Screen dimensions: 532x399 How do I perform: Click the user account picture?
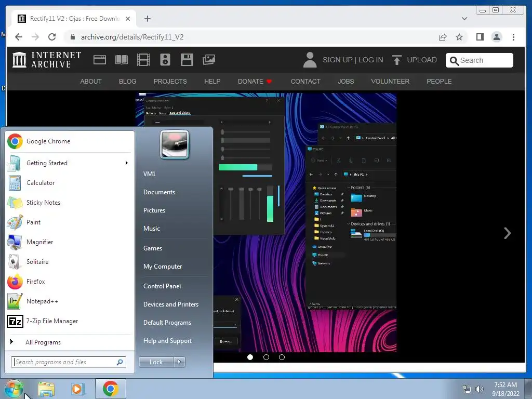[175, 145]
